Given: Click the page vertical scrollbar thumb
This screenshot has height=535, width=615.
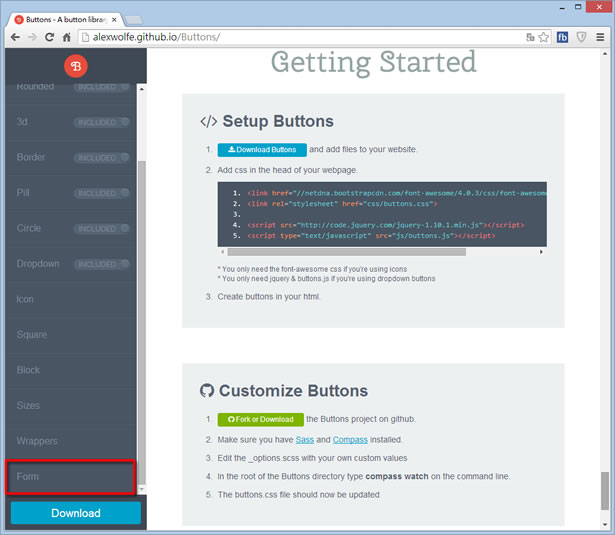Looking at the screenshot, I should coord(605,491).
